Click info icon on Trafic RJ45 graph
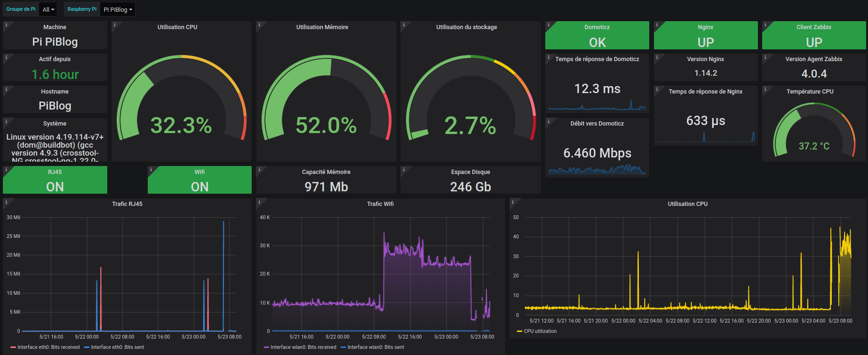Screen dimensions: 868x355 pyautogui.click(x=6, y=202)
